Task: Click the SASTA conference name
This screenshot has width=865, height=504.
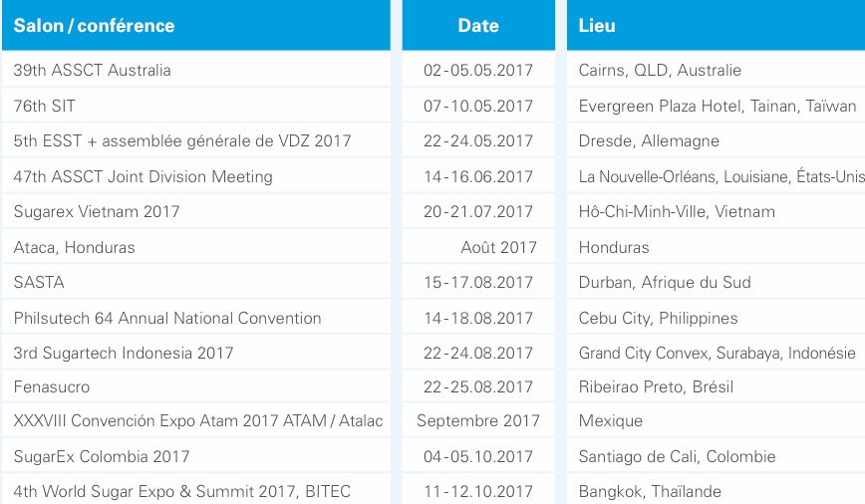Action: (39, 282)
